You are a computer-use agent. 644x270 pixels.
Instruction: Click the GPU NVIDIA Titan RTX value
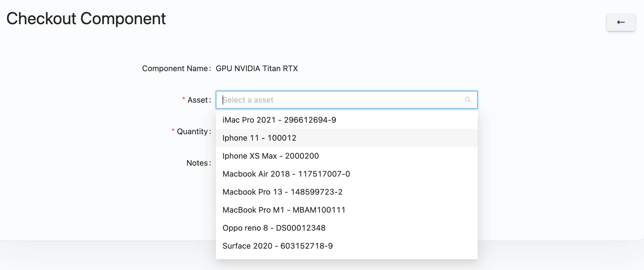[257, 68]
